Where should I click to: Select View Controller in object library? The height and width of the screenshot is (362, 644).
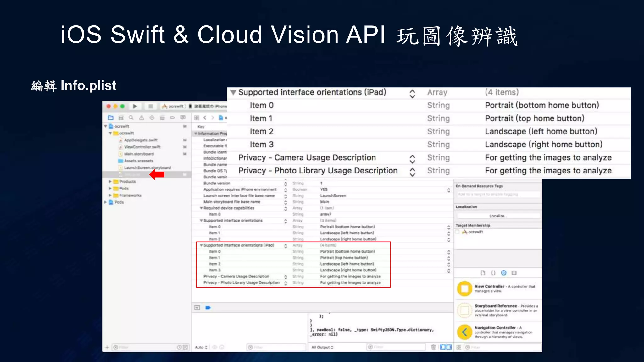coord(498,288)
